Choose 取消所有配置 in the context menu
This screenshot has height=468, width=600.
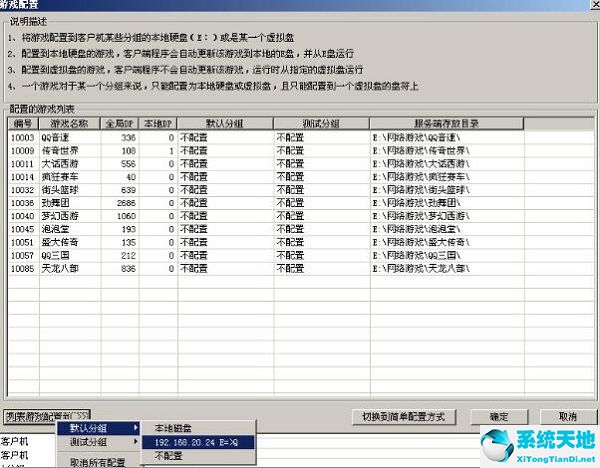click(98, 462)
